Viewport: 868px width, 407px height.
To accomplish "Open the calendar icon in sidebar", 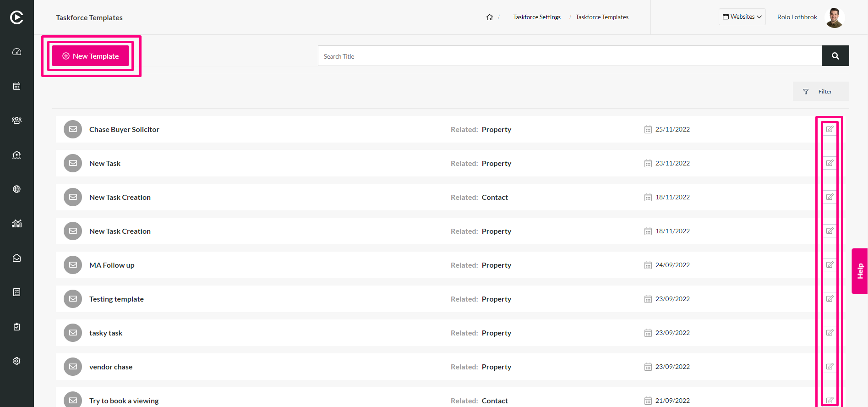I will pyautogui.click(x=17, y=86).
